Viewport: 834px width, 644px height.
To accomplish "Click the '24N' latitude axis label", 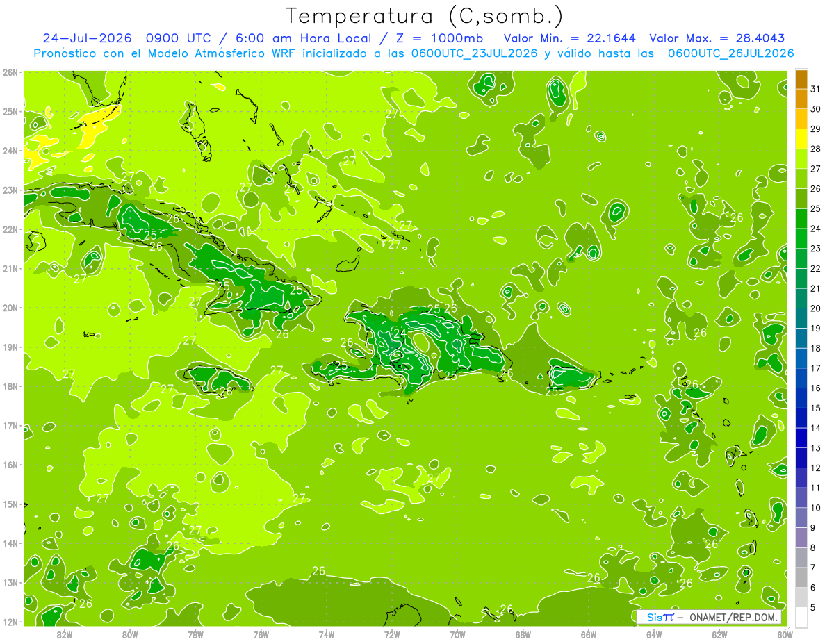I will coord(10,151).
